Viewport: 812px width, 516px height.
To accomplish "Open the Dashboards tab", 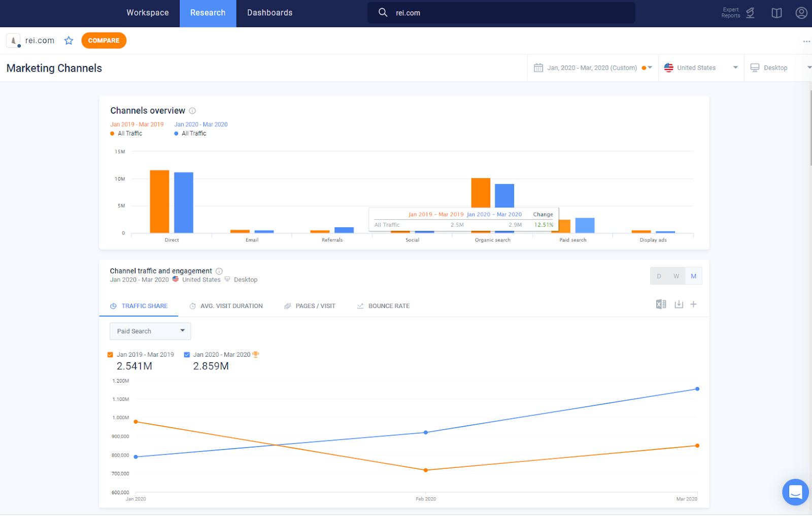I will point(270,13).
